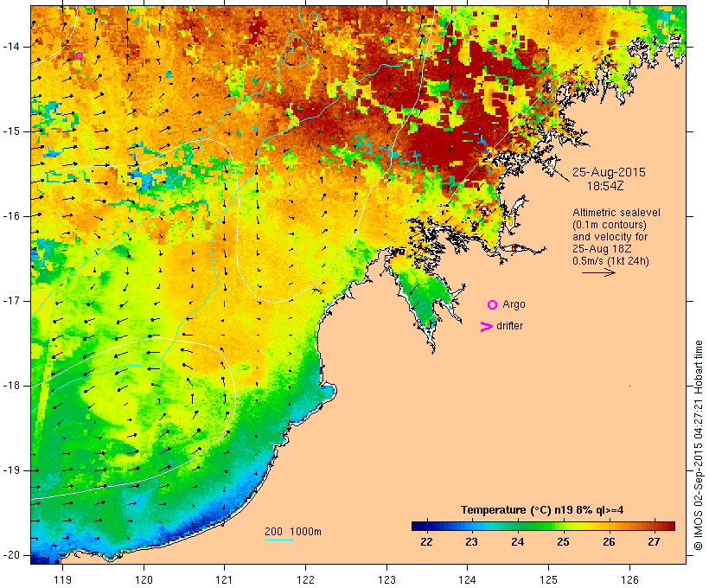Click the 'and velocity for' caption line

610,237
